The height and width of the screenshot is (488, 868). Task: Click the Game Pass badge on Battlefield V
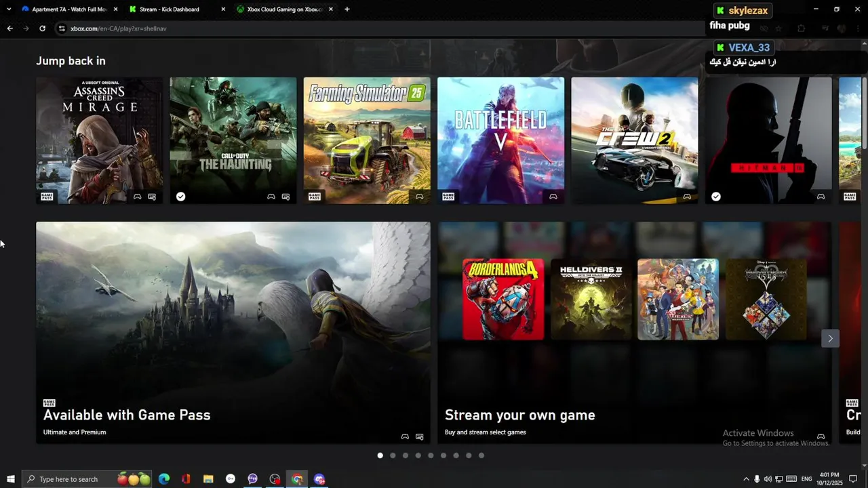coord(448,197)
